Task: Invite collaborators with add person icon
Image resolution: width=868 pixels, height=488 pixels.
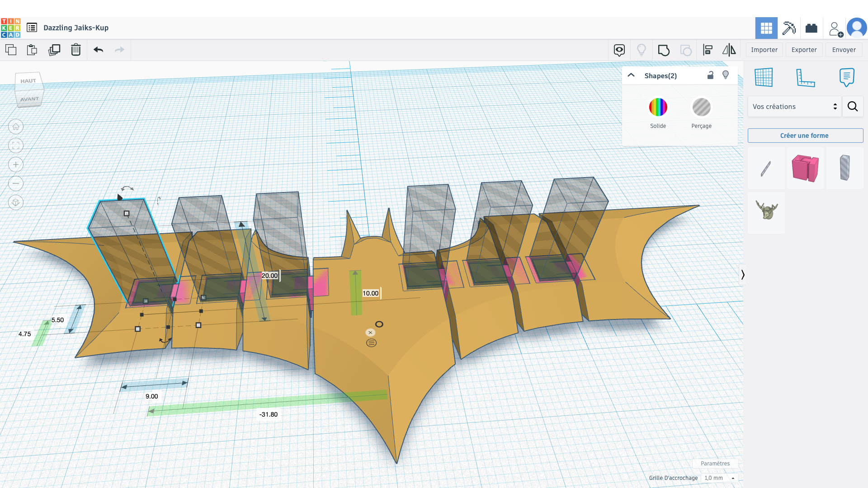Action: tap(836, 29)
